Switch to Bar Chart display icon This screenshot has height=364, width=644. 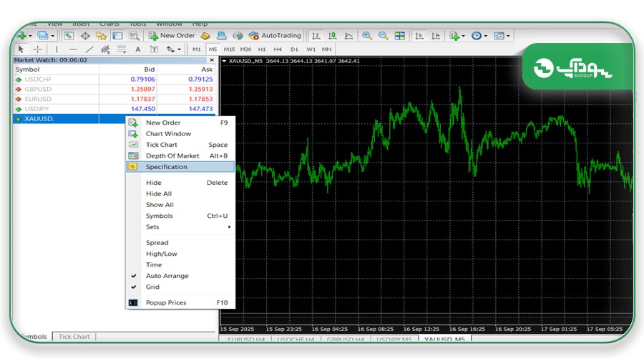click(x=316, y=36)
